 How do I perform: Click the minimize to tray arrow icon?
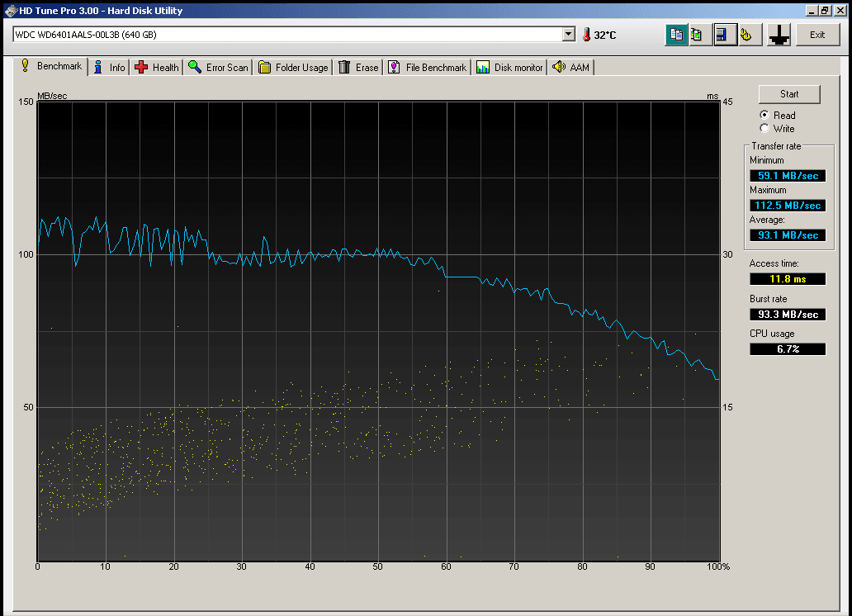[779, 35]
